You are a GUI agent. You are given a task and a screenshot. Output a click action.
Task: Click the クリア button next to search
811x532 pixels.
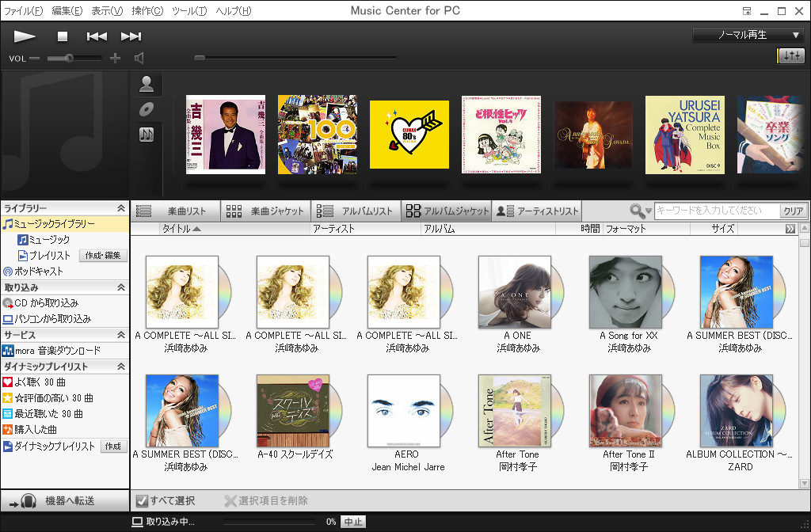tap(793, 211)
